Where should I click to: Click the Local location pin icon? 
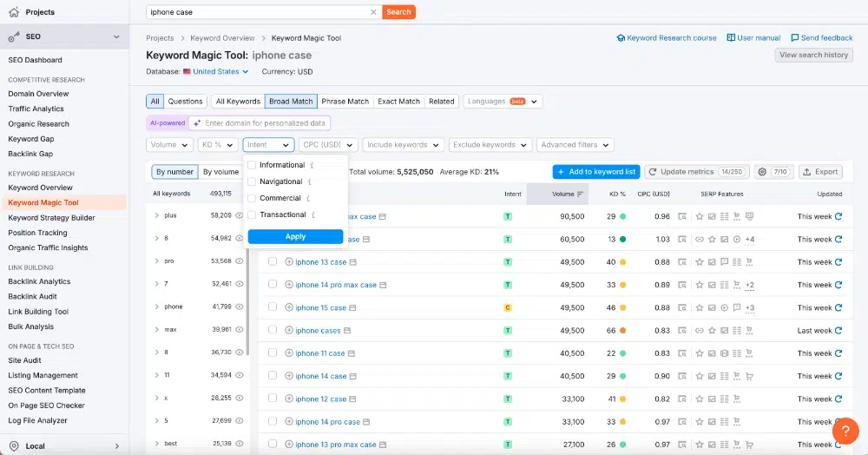(14, 446)
